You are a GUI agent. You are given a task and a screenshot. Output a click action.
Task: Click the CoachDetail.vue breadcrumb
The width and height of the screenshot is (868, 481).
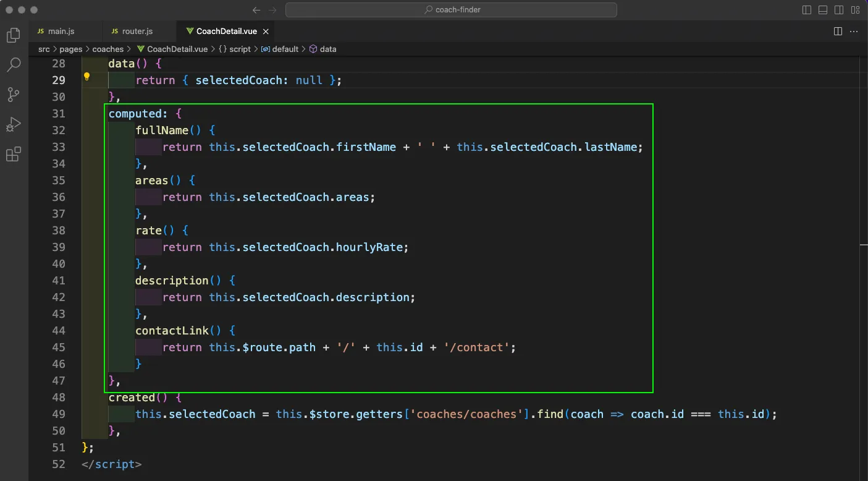click(x=172, y=49)
